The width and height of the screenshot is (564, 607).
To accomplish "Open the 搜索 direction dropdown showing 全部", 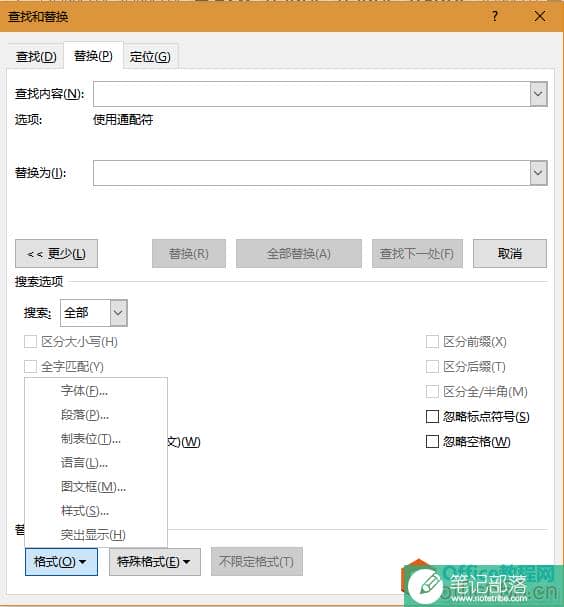I will click(94, 313).
